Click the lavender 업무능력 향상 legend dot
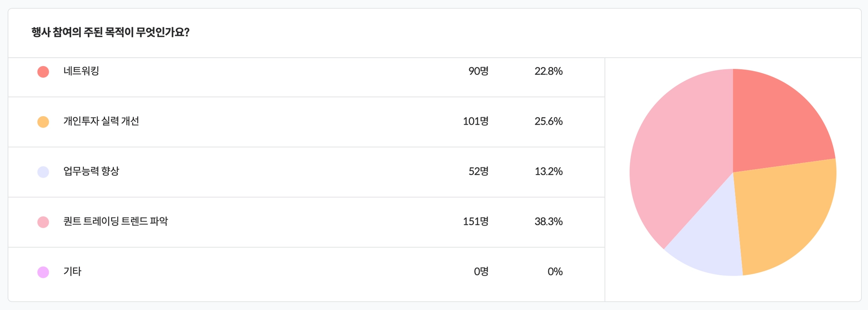 (43, 172)
